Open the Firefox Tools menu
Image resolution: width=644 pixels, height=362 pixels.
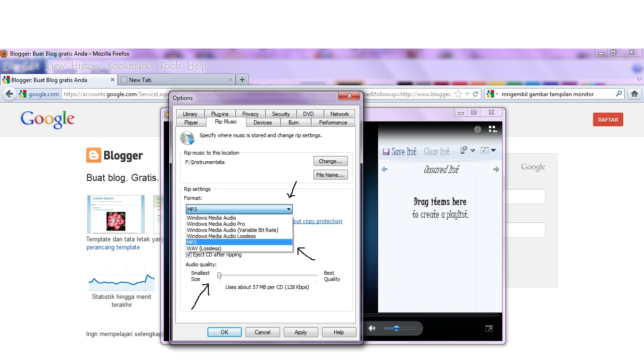[170, 66]
